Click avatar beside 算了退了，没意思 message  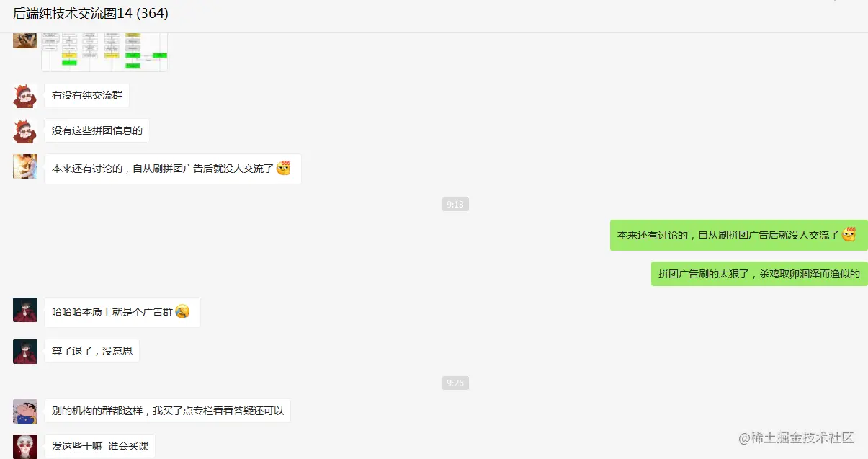point(25,352)
